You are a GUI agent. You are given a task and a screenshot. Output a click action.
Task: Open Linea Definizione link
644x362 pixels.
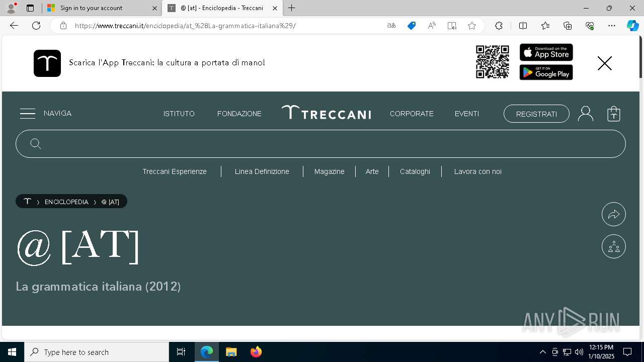262,171
